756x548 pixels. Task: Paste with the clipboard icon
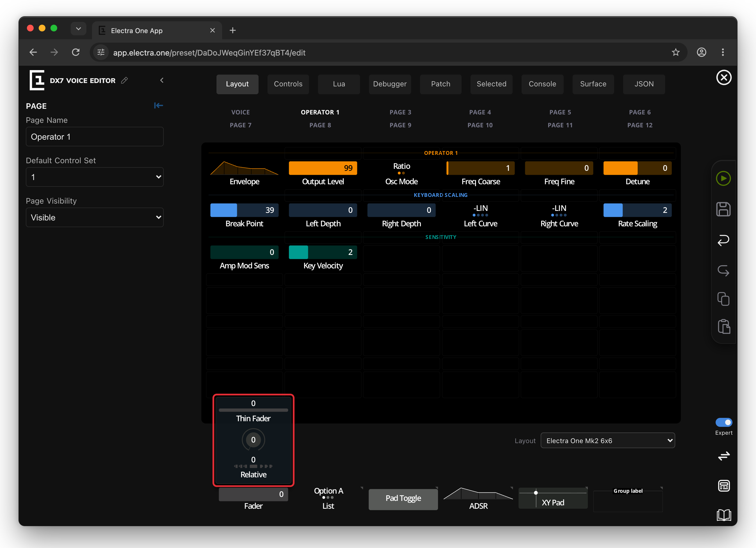click(724, 327)
